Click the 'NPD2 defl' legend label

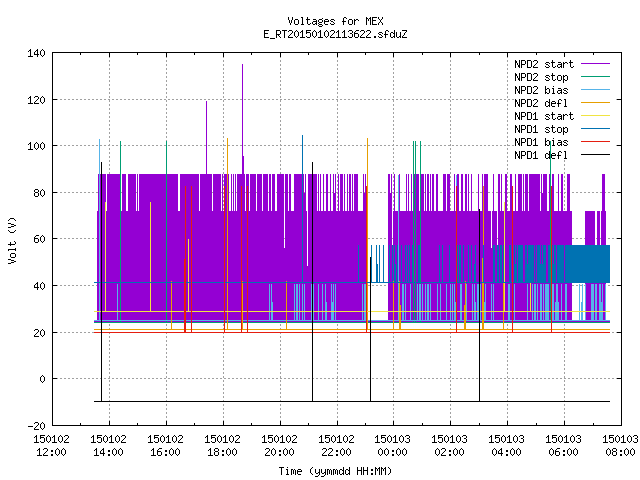coord(541,103)
